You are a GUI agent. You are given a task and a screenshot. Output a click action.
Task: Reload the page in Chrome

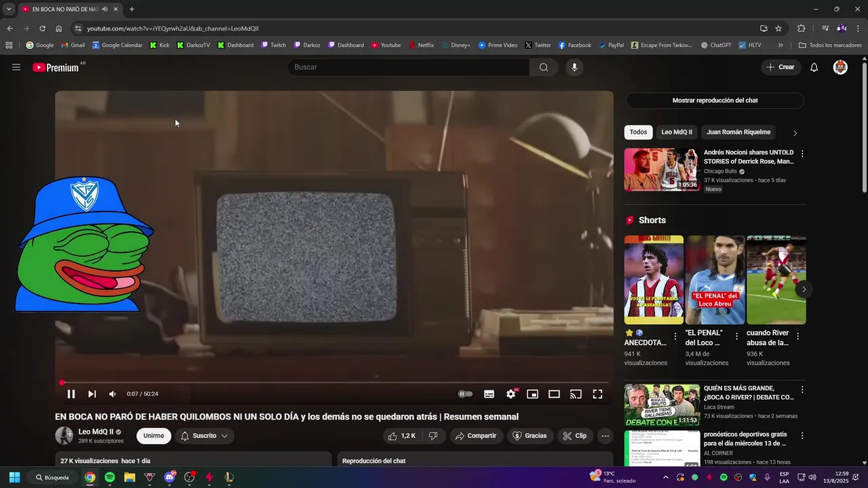pyautogui.click(x=42, y=28)
